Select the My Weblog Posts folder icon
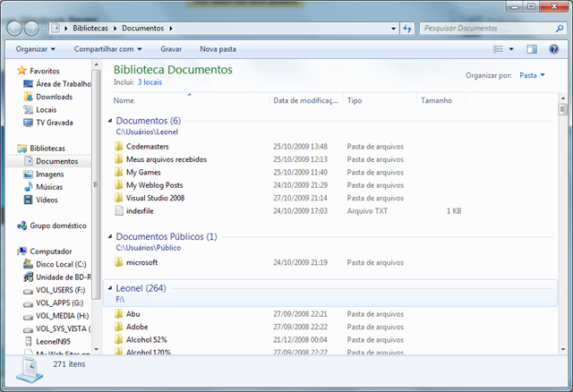 point(119,185)
